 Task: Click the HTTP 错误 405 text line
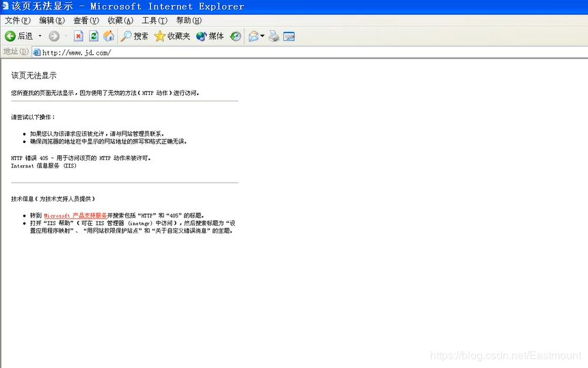click(81, 158)
